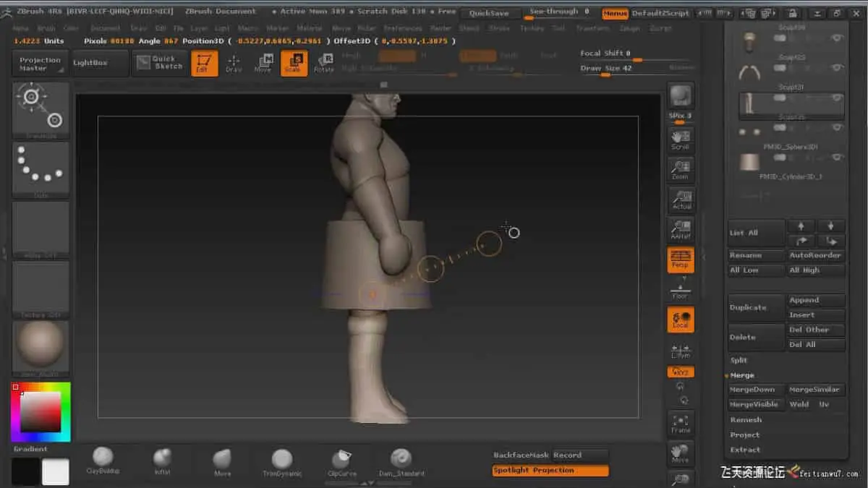Click the Frame mesh icon
The image size is (868, 488).
point(680,423)
